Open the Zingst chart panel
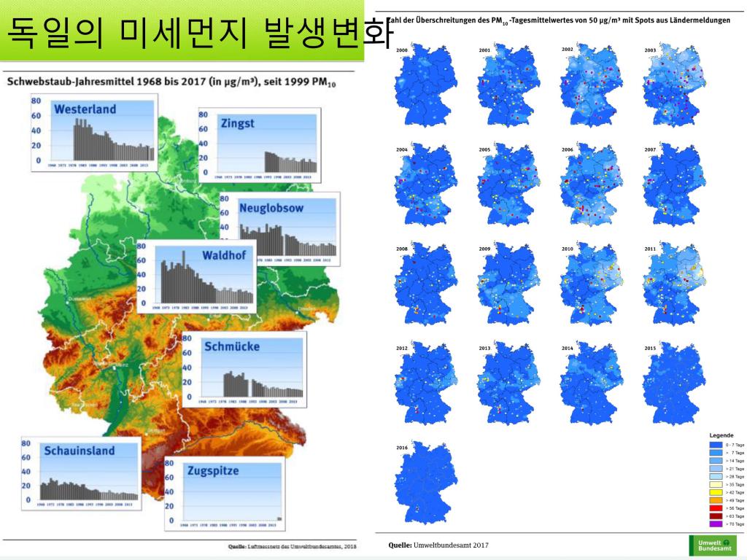The width and height of the screenshot is (747, 560). pyautogui.click(x=259, y=143)
